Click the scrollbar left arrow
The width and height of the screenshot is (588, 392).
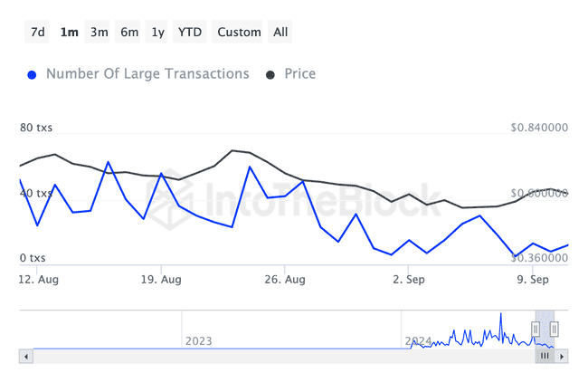pos(25,357)
